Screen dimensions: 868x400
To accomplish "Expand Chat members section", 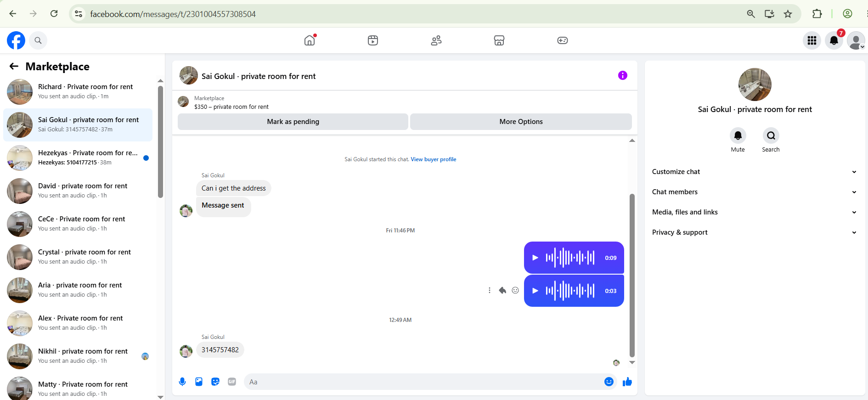I will coord(755,192).
